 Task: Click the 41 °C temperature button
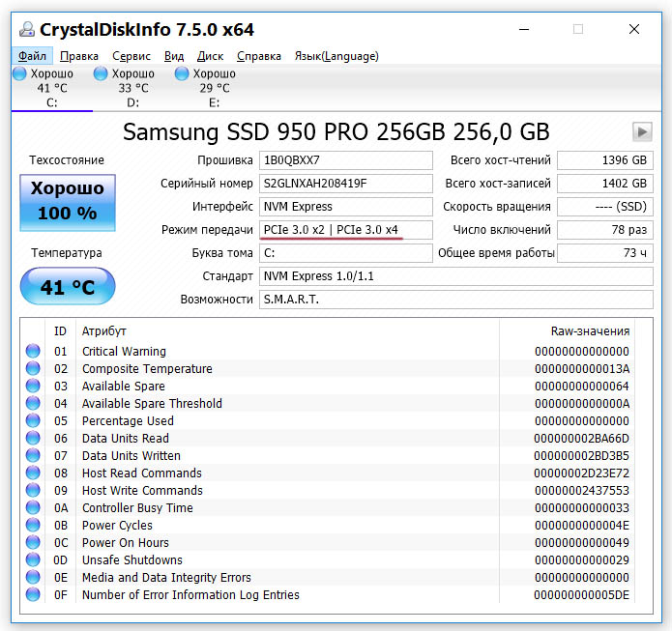tap(68, 286)
